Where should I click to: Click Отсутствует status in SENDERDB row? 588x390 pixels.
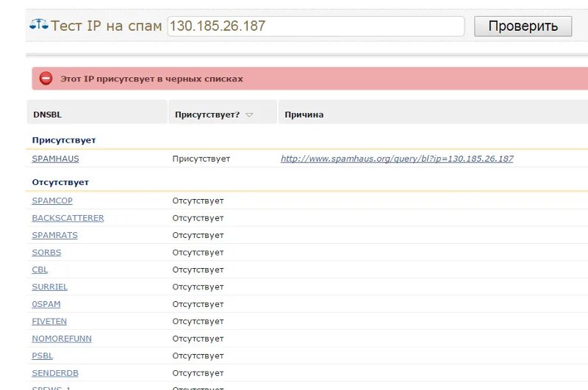tap(198, 373)
